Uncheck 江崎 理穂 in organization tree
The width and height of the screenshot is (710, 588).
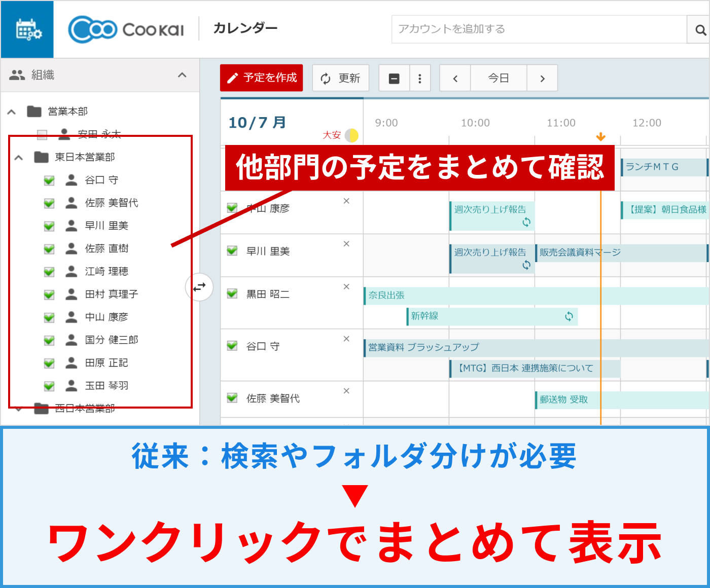point(49,272)
